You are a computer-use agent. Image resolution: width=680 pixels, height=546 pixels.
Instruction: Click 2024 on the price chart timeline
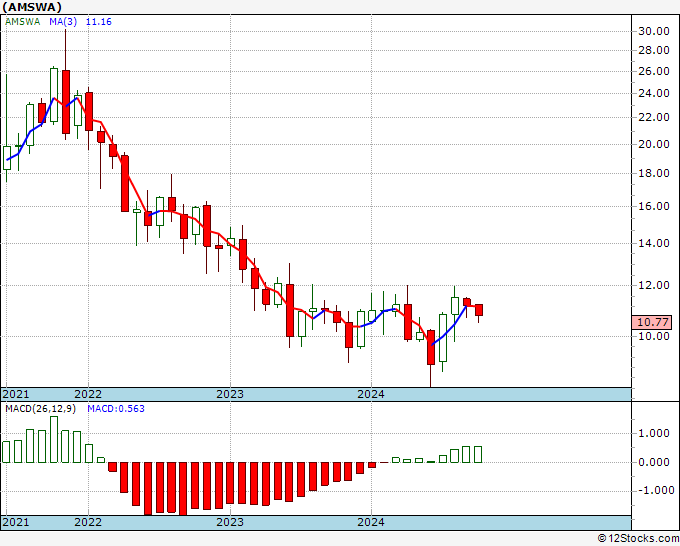tap(371, 394)
